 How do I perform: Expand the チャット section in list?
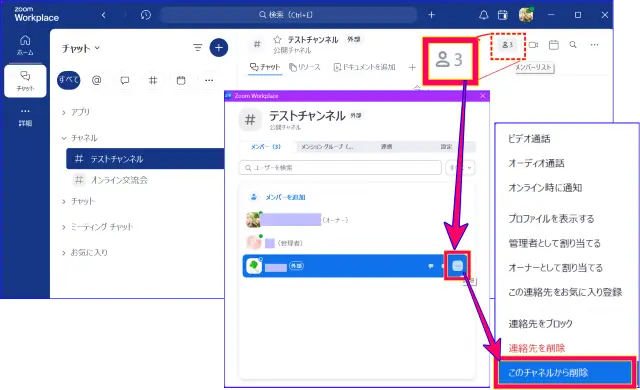coord(78,201)
